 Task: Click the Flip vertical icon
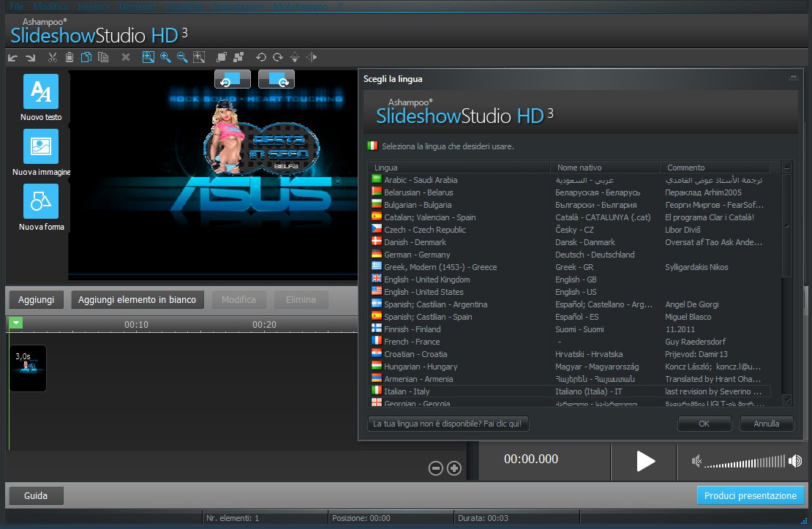click(295, 58)
